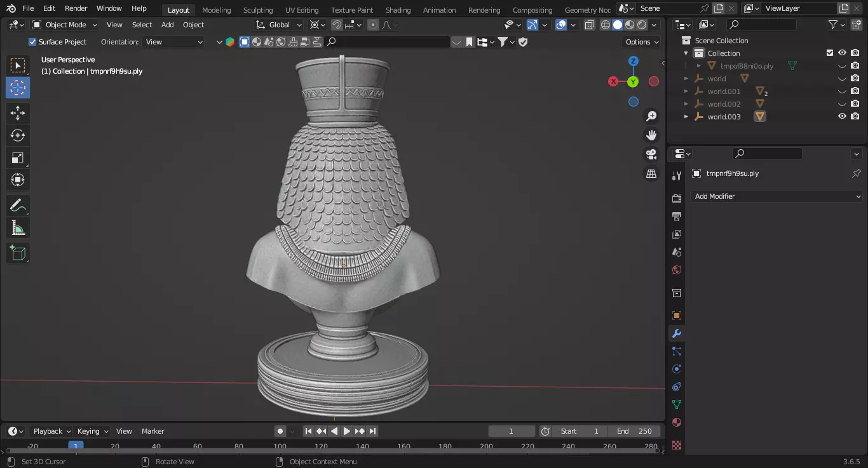868x468 pixels.
Task: Open the Texture properties tab
Action: 677,445
